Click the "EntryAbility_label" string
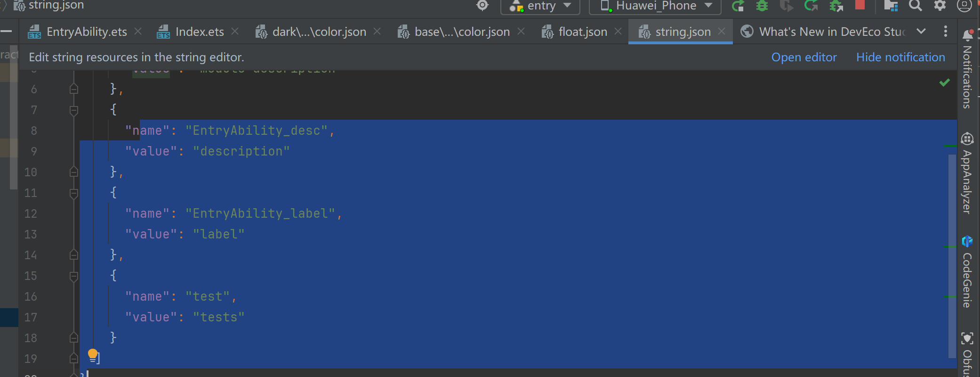980x377 pixels. tap(260, 213)
